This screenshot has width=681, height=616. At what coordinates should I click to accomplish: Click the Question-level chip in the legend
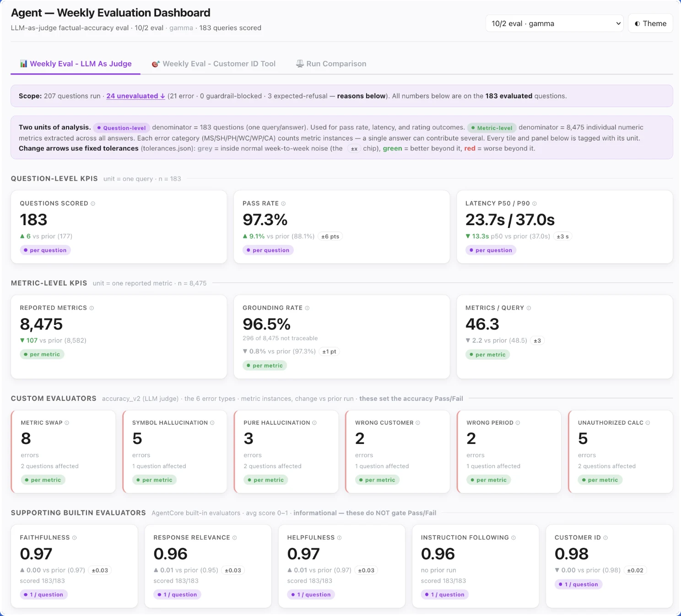(x=121, y=128)
